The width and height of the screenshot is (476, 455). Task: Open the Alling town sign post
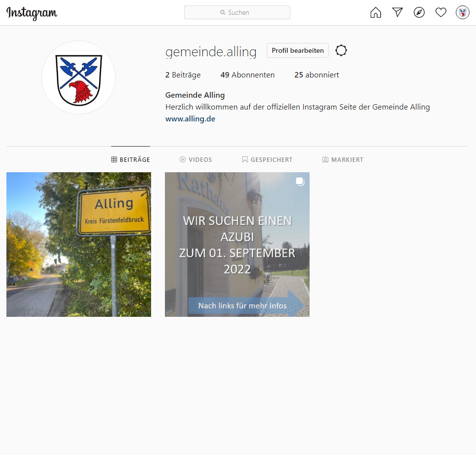click(x=79, y=244)
